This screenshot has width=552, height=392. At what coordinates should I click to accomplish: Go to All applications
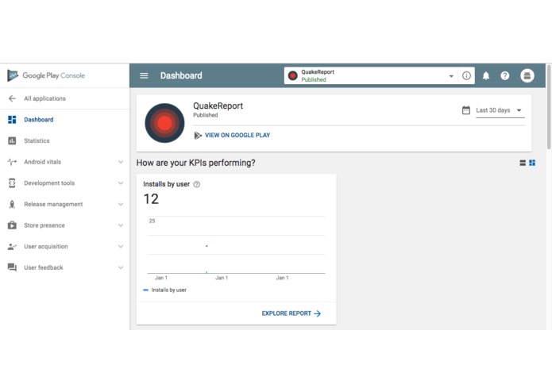44,98
